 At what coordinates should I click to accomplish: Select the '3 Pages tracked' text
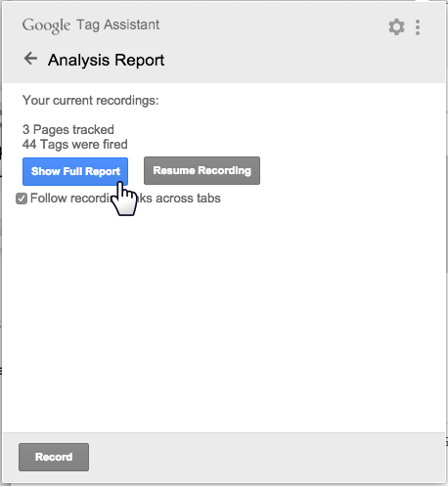click(x=68, y=130)
